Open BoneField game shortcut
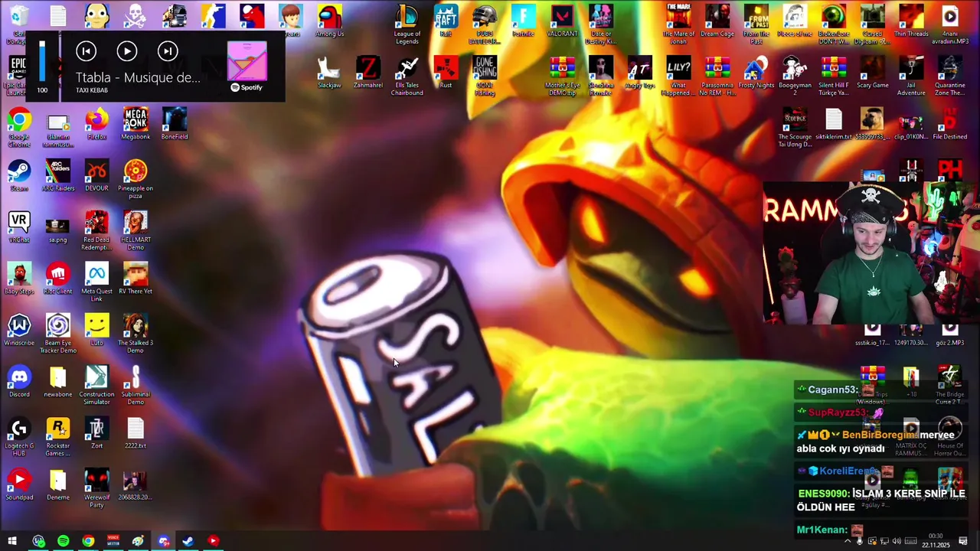 pyautogui.click(x=175, y=123)
